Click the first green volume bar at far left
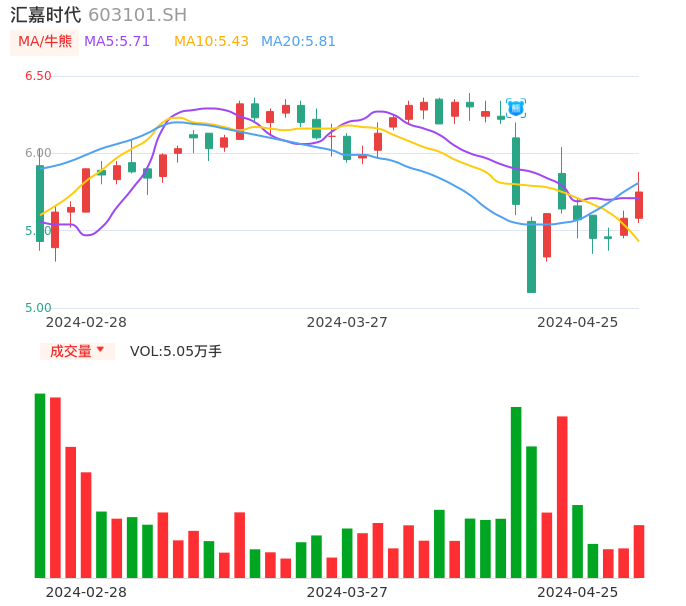The image size is (686, 606). coord(40,486)
